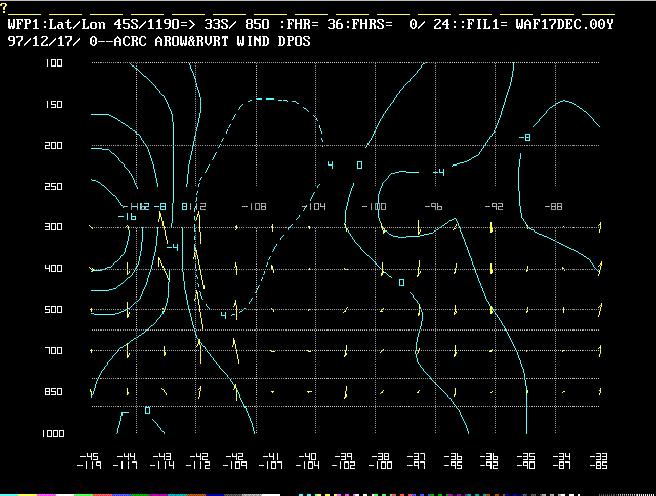This screenshot has width=656, height=496.
Task: Click the -44/-117 axis label
Action: [x=126, y=460]
